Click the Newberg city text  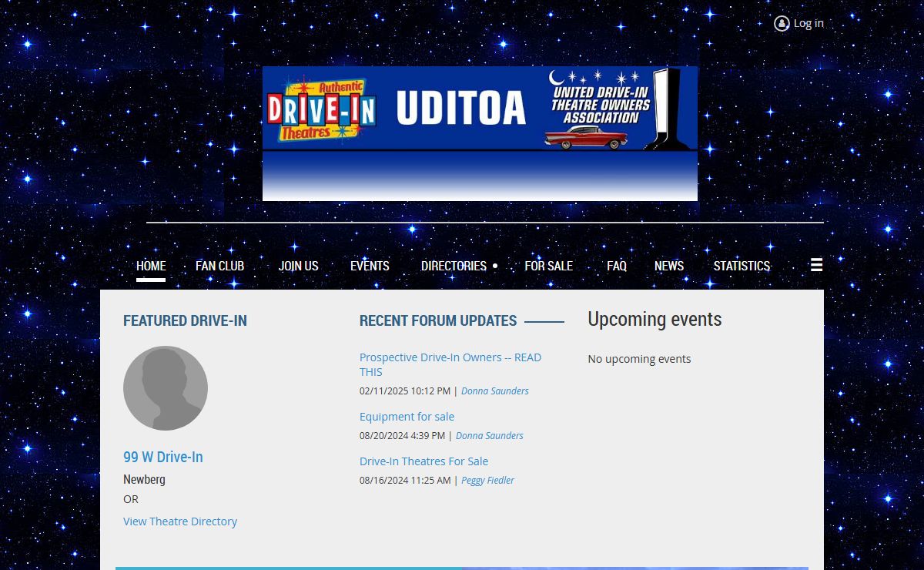(144, 479)
